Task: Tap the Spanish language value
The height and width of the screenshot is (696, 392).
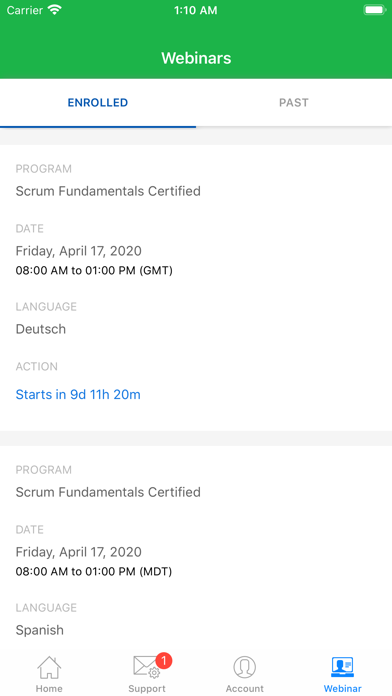Action: click(40, 630)
